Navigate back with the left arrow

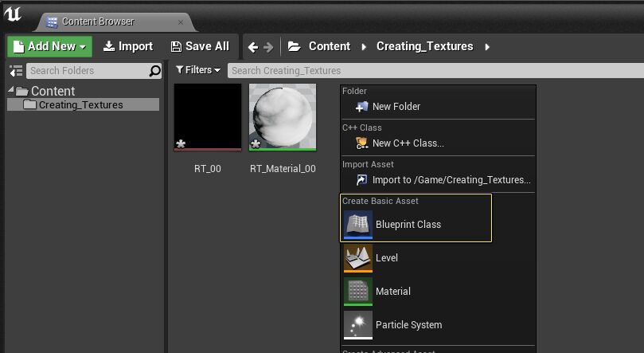coord(253,47)
